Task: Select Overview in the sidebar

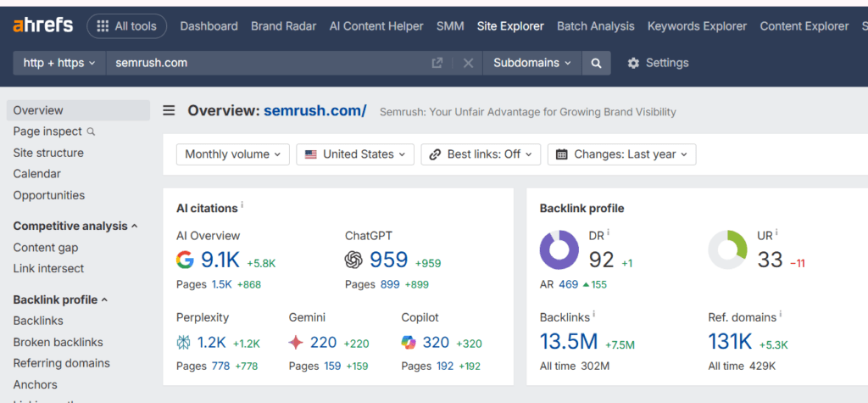Action: point(78,110)
